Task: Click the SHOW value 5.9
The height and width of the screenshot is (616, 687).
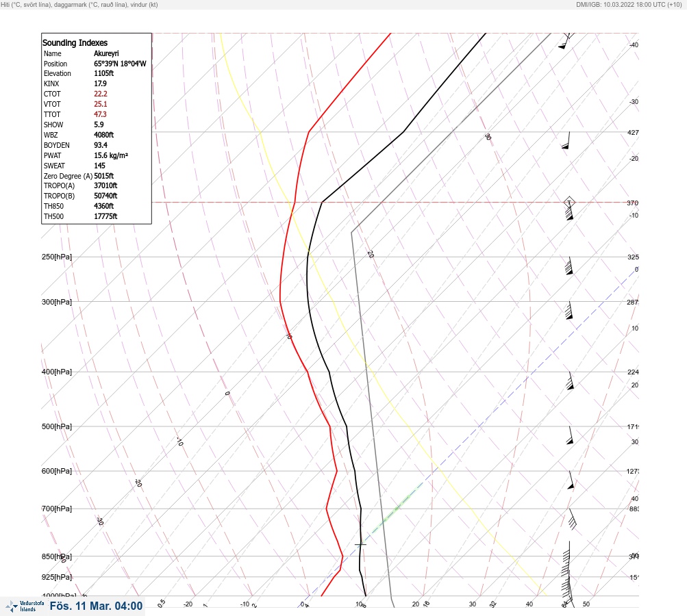Action: 99,125
